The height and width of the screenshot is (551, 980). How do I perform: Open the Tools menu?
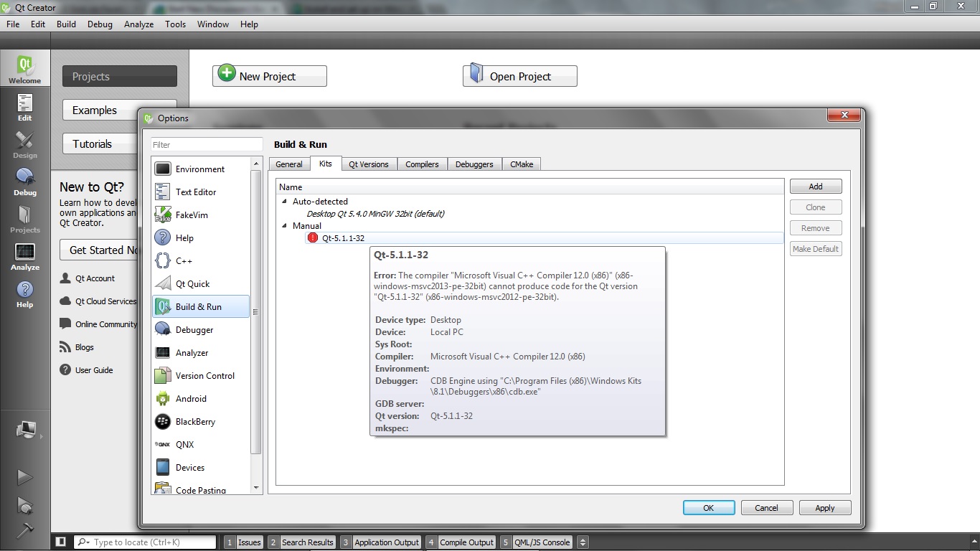(175, 24)
